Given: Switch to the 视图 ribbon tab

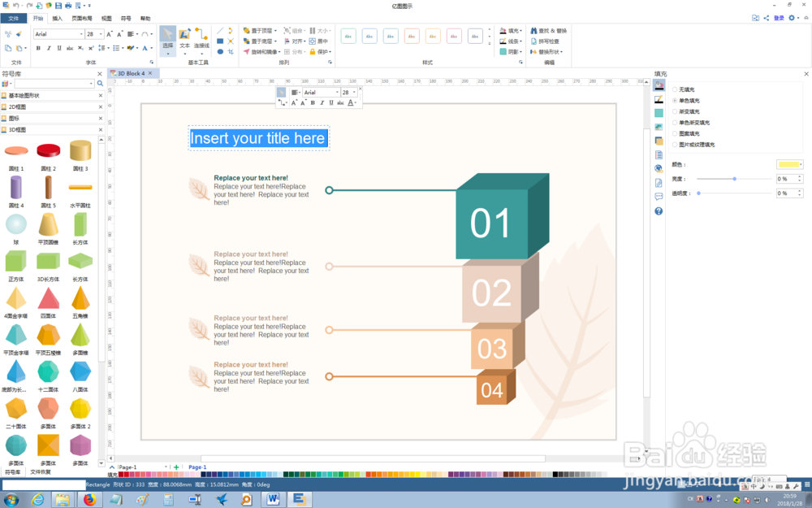Looking at the screenshot, I should (x=106, y=18).
